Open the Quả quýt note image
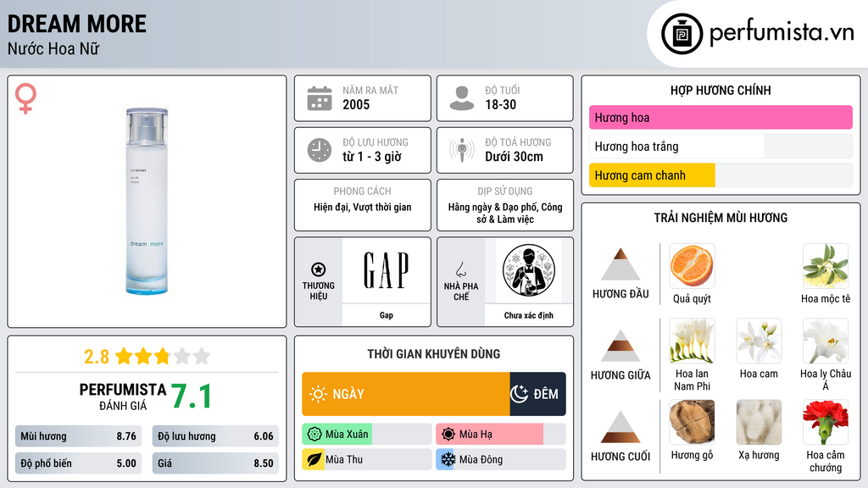Image resolution: width=868 pixels, height=488 pixels. 692,265
